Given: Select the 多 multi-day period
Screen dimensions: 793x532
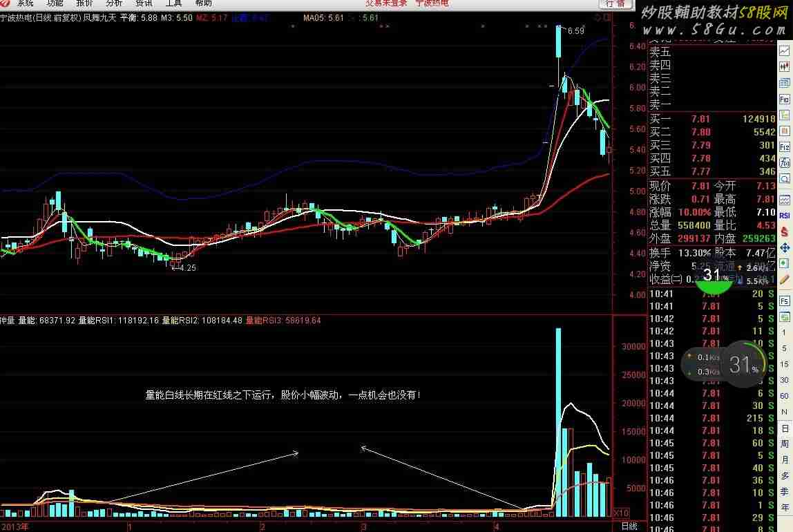Looking at the screenshot, I should [x=785, y=476].
